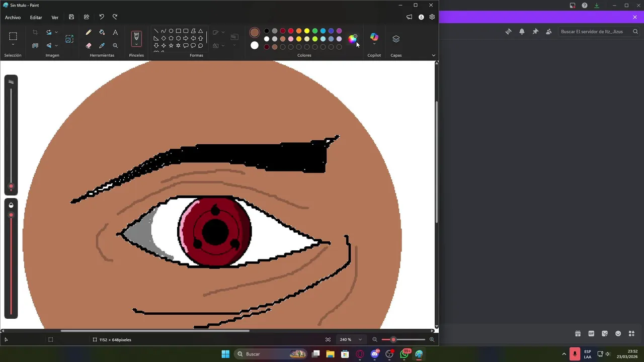Screen dimensions: 644x362
Task: Redo the last action
Action: click(x=115, y=17)
